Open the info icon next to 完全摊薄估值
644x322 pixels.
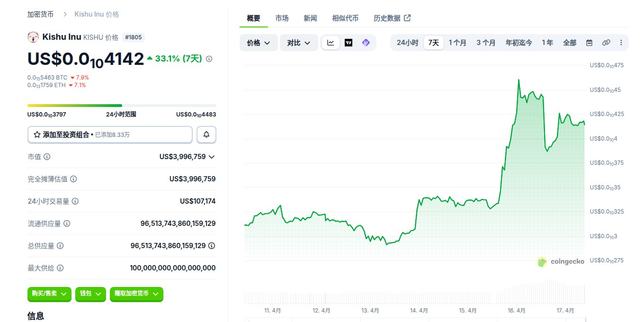(x=73, y=179)
